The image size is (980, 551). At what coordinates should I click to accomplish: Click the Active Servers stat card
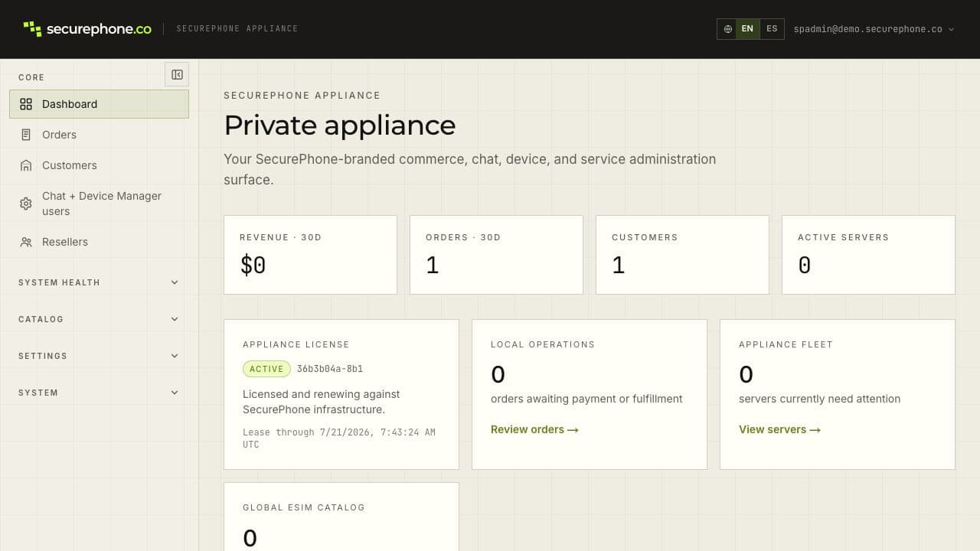tap(868, 255)
